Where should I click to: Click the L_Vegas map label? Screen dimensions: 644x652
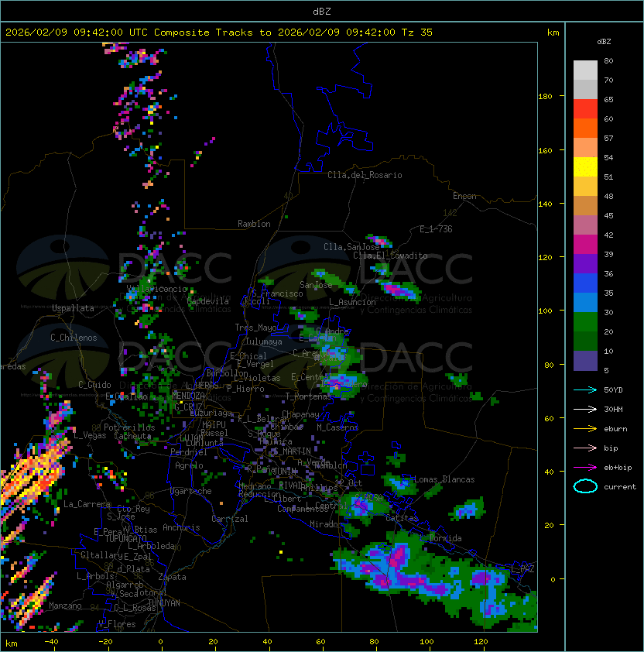pyautogui.click(x=91, y=435)
